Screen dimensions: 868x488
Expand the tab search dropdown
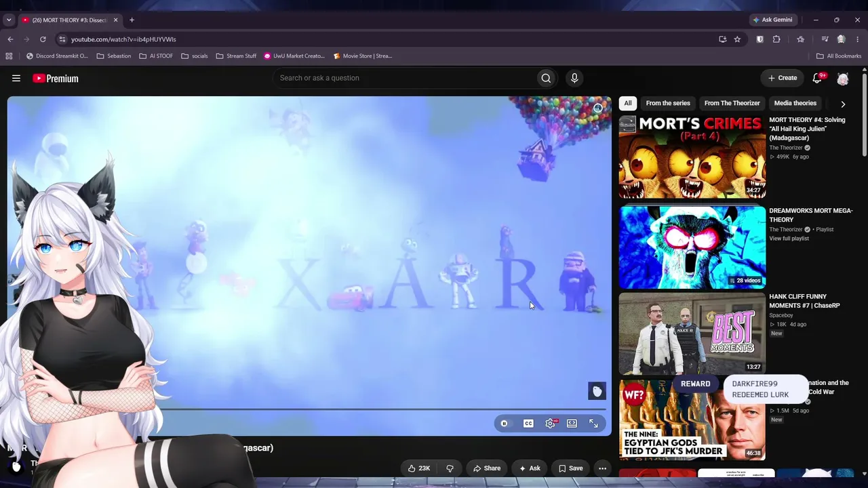(9, 20)
